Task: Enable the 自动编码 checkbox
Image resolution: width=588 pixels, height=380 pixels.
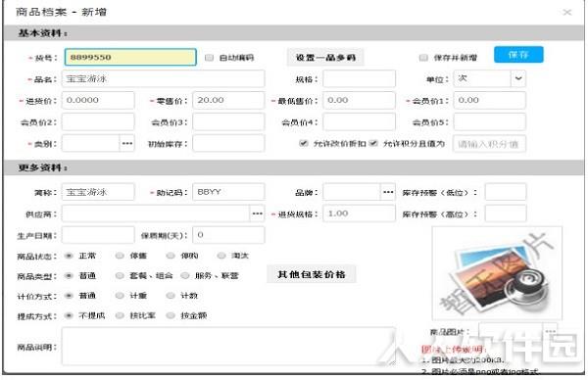Action: coord(210,58)
